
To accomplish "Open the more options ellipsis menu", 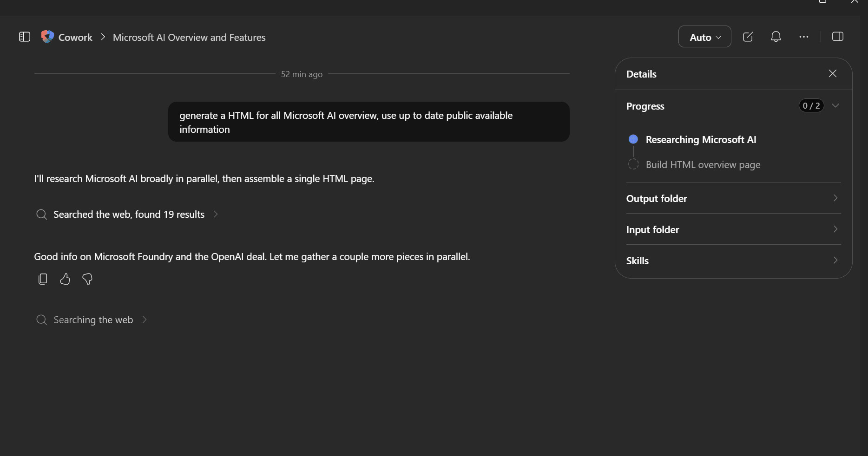I will pyautogui.click(x=803, y=37).
